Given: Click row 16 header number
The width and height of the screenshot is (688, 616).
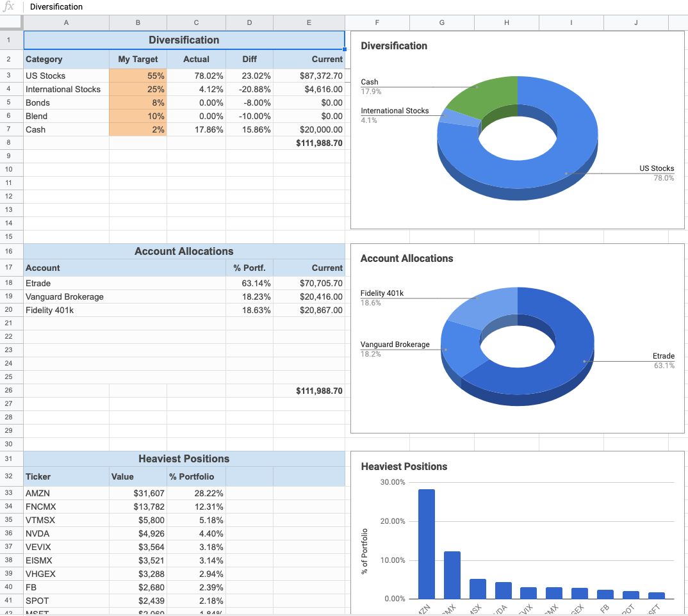Looking at the screenshot, I should pos(9,251).
